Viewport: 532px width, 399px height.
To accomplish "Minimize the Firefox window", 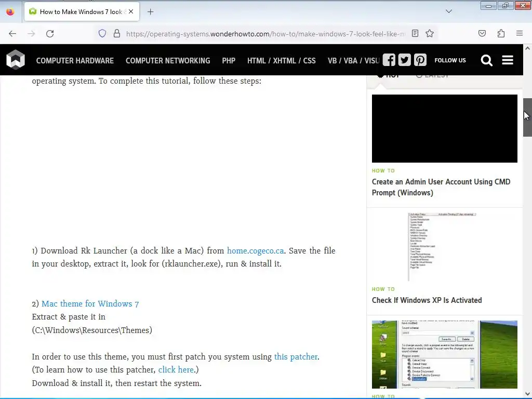I will pos(488,5).
